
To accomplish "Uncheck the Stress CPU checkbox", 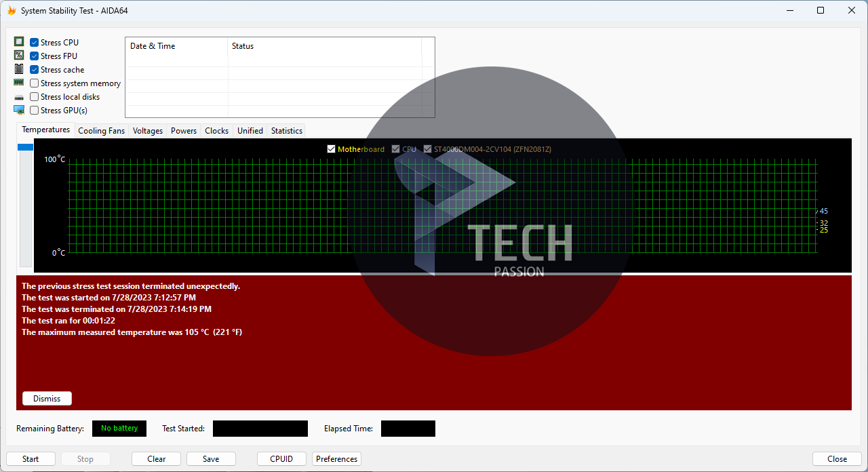I will coord(34,43).
